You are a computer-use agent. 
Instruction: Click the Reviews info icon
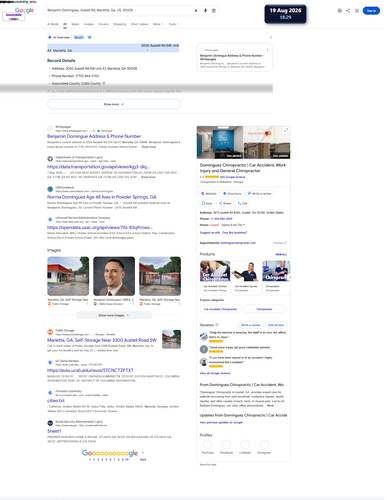(x=217, y=325)
